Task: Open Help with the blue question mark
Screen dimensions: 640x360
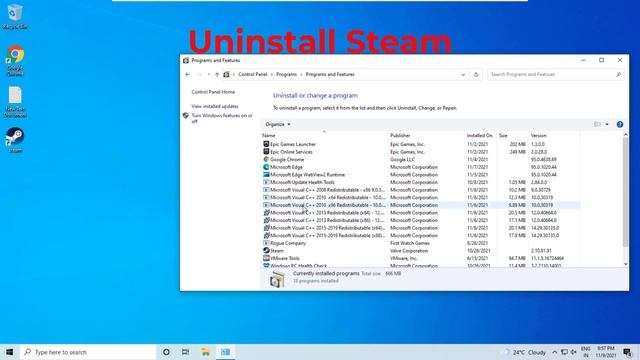Action: 620,124
